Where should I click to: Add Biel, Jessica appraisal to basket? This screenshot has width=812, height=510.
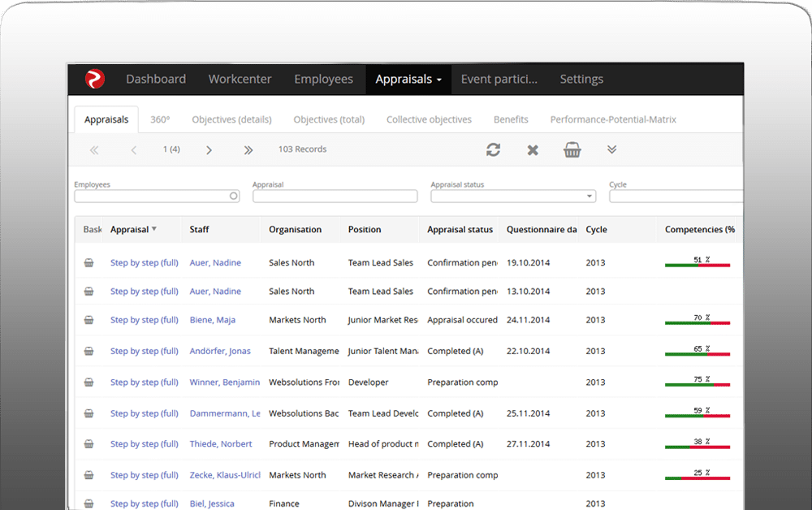pos(89,504)
